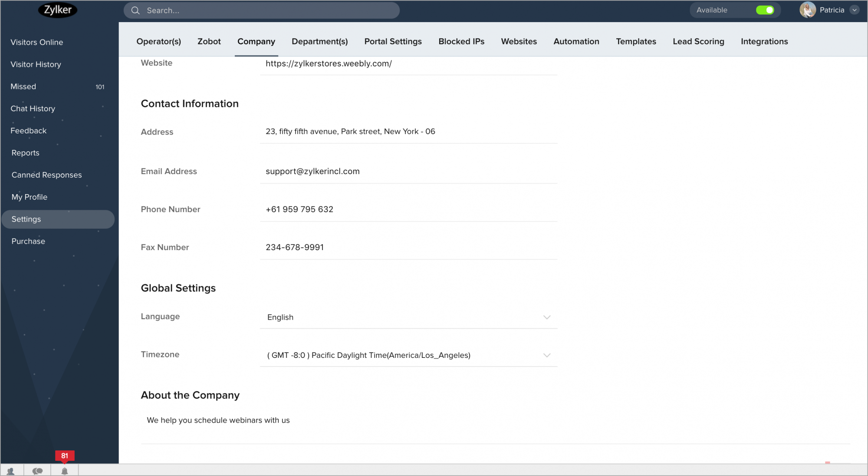Click the About the Company text area
This screenshot has height=476, width=868.
click(x=495, y=420)
